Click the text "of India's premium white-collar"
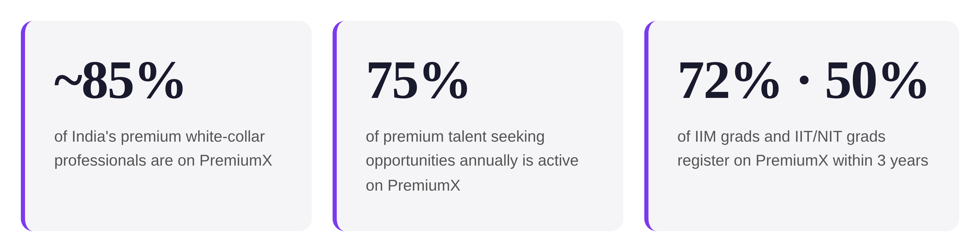Image resolution: width=980 pixels, height=251 pixels. click(x=160, y=136)
